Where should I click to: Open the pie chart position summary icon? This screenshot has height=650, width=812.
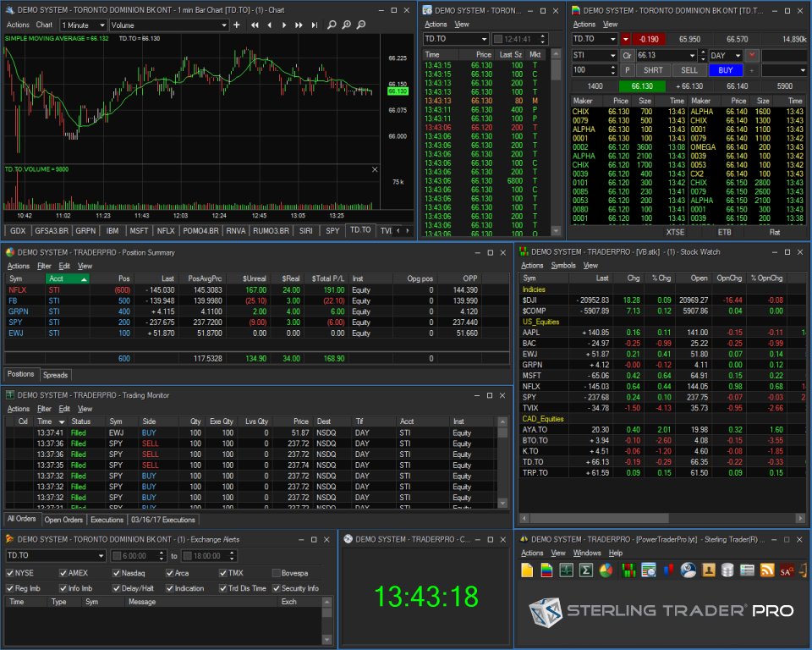pyautogui.click(x=606, y=570)
